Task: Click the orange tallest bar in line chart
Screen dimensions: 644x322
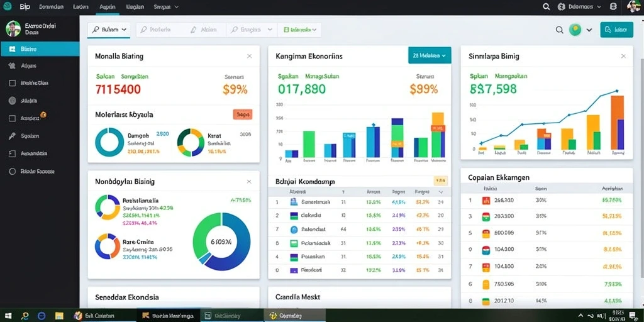Action: [618, 122]
